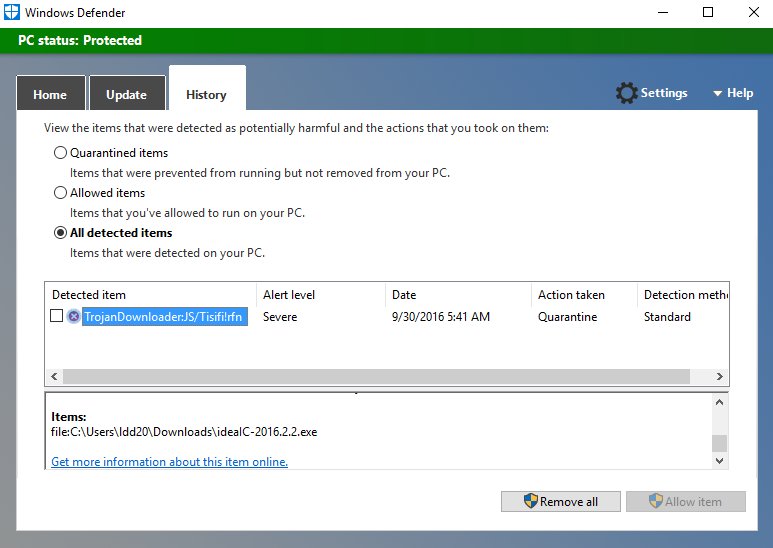Click the idealC-2016.2.2.exe file path text
Screen dimensions: 773x548
(x=184, y=432)
